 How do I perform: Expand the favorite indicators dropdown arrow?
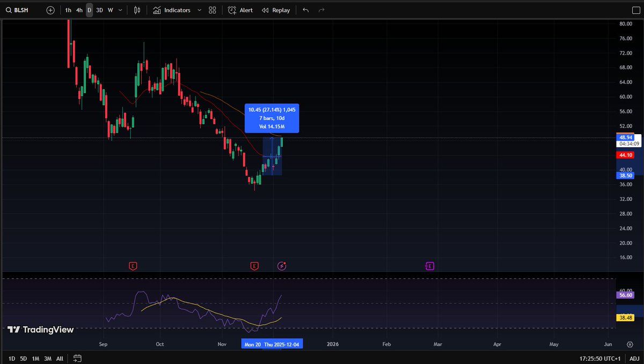200,10
